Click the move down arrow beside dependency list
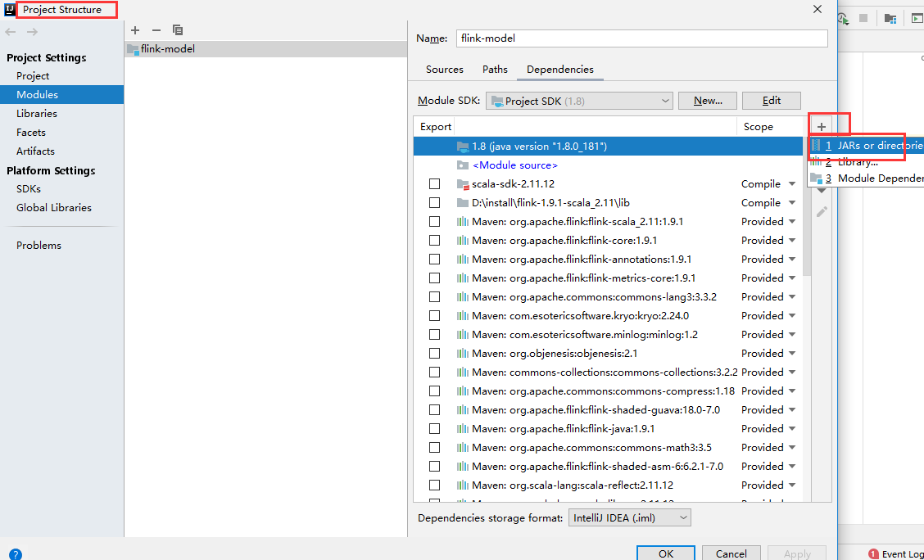924x560 pixels. click(822, 191)
